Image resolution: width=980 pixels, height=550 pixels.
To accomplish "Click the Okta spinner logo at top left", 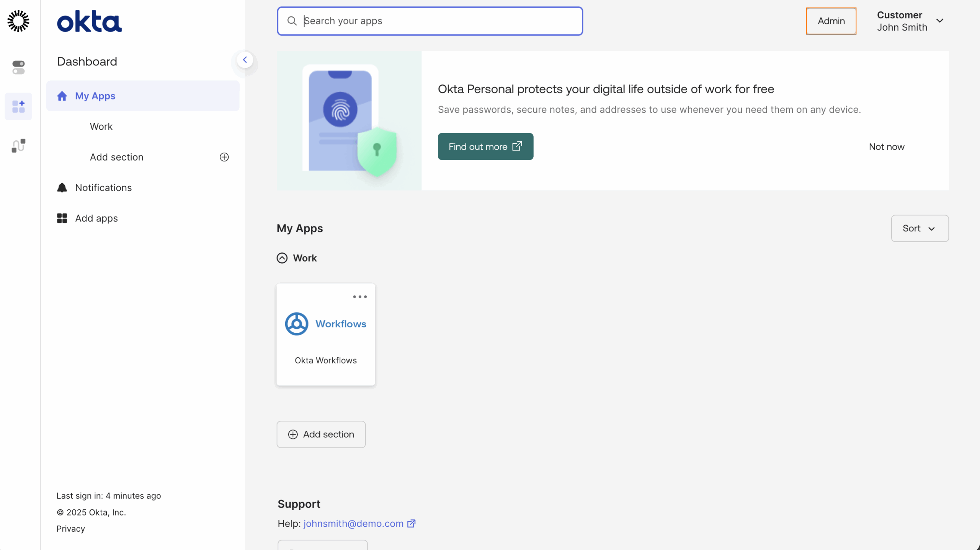I will point(18,21).
